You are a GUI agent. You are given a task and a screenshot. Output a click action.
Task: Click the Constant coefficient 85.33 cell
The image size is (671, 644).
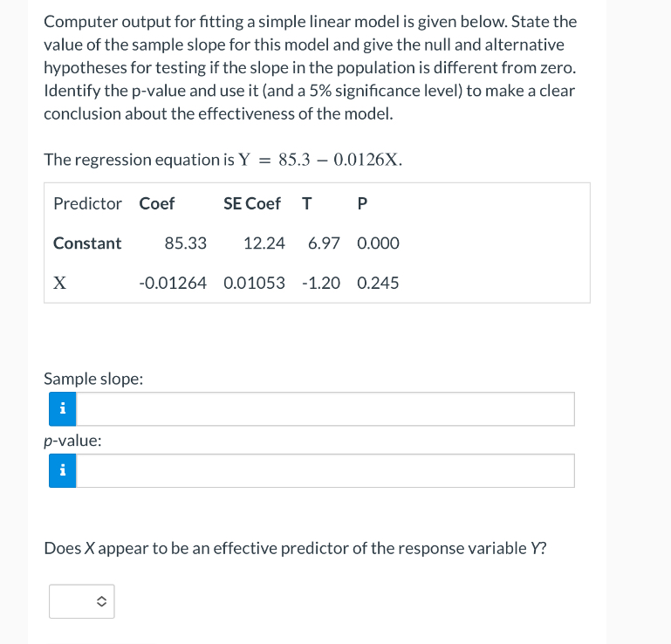(186, 243)
